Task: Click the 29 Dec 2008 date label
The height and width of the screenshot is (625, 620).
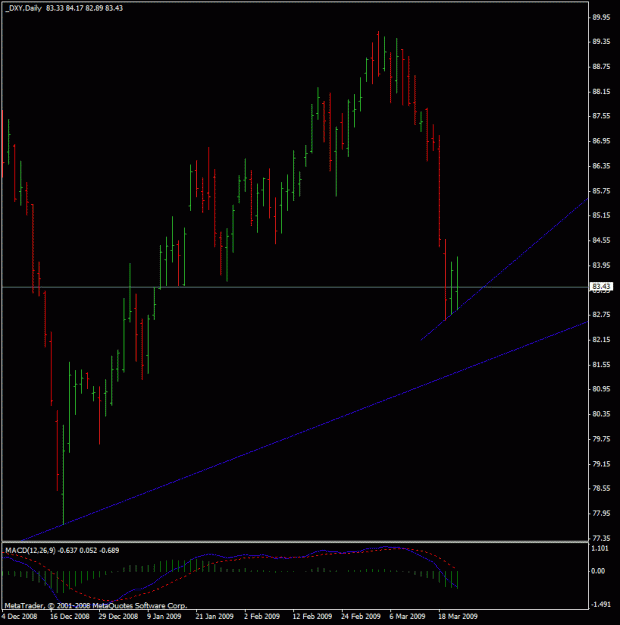Action: click(118, 616)
